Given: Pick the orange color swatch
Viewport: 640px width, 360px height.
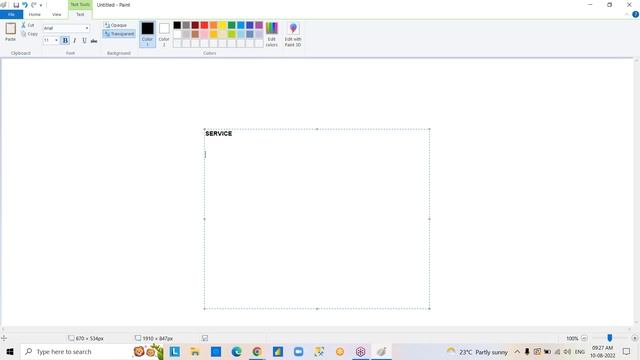Looking at the screenshot, I should [213, 25].
